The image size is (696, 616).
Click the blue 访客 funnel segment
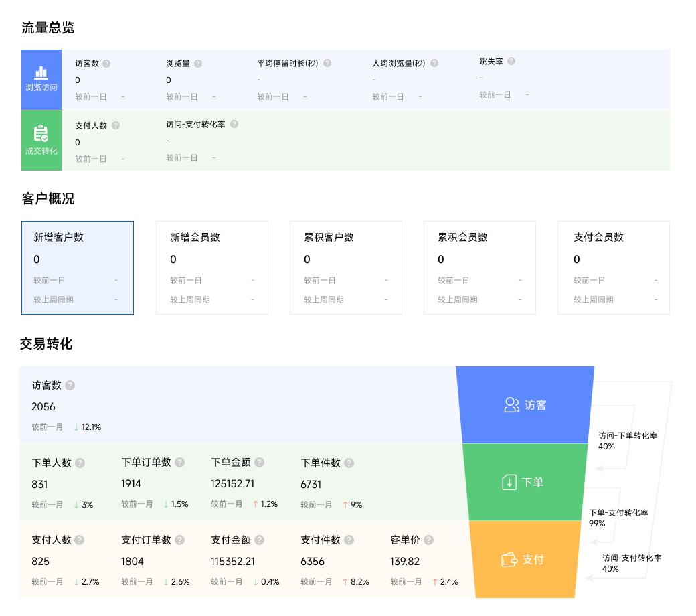[x=525, y=404]
